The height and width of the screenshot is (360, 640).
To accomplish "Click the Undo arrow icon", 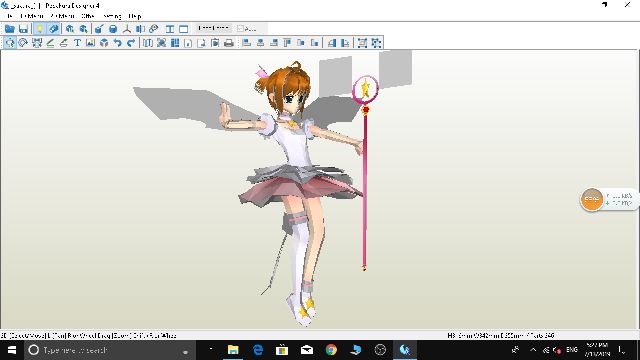I will point(118,42).
